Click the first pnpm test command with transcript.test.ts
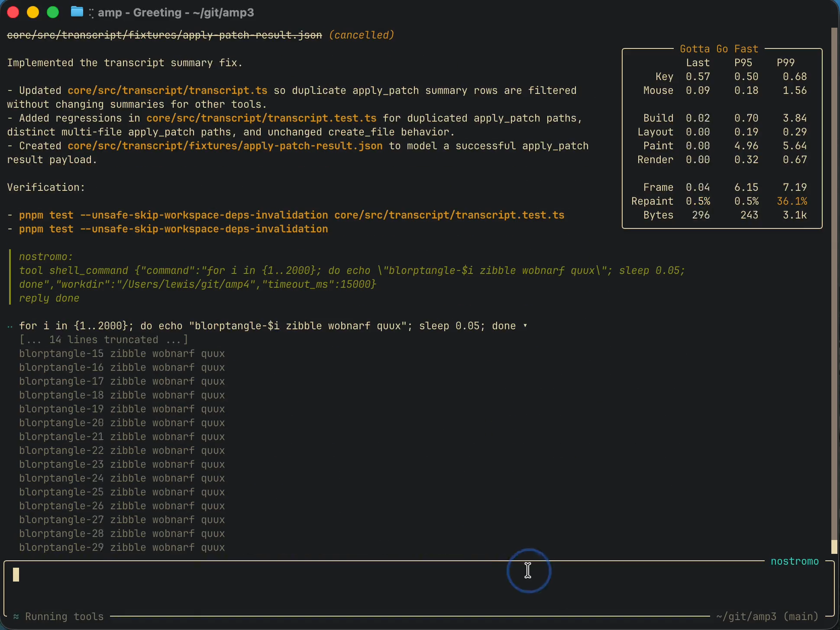 tap(292, 215)
